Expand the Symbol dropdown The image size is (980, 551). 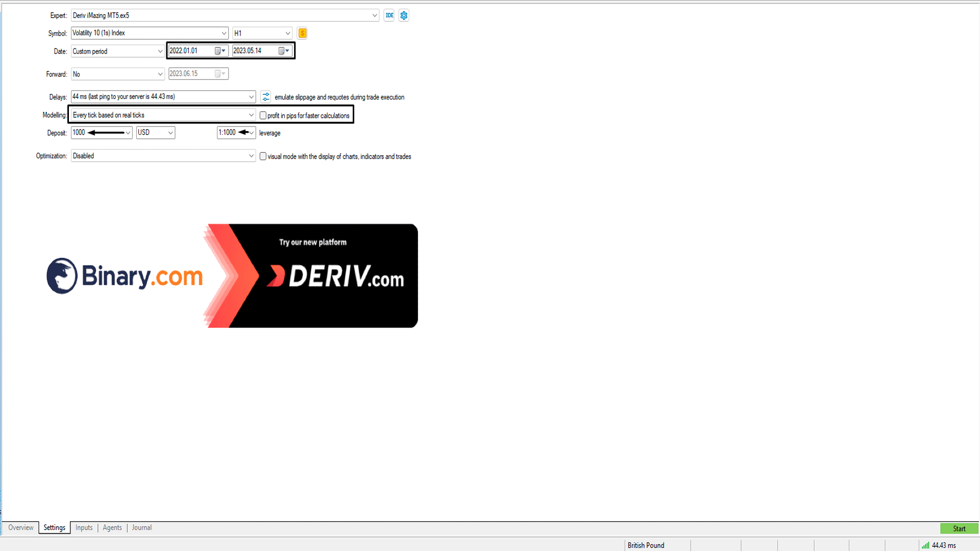click(x=224, y=33)
